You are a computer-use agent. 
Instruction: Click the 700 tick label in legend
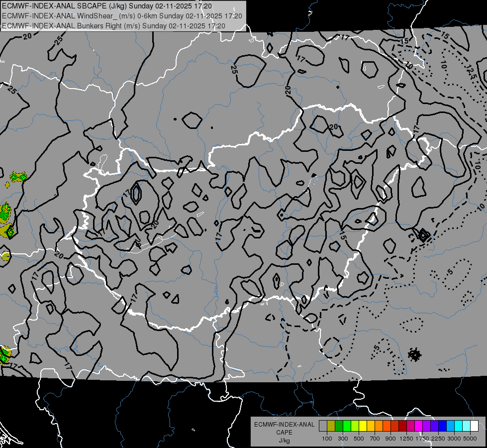tap(375, 439)
